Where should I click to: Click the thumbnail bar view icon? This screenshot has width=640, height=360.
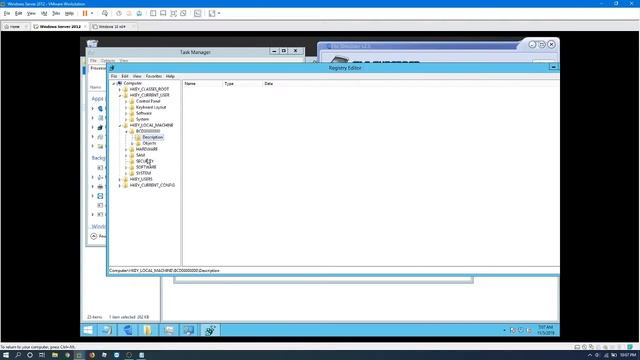[163, 13]
